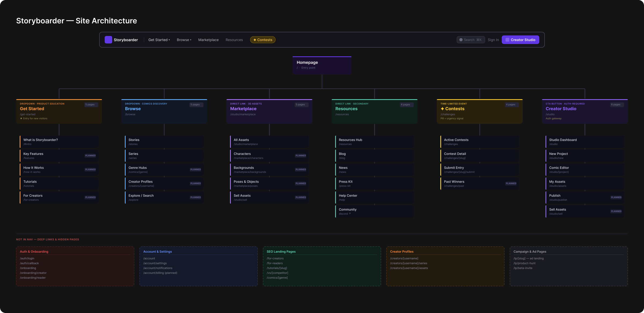Click the Contests pill in navbar
This screenshot has height=313, width=644.
(263, 40)
